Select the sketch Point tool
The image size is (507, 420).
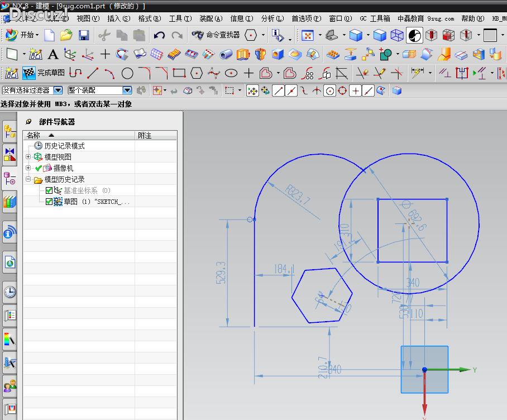point(248,73)
